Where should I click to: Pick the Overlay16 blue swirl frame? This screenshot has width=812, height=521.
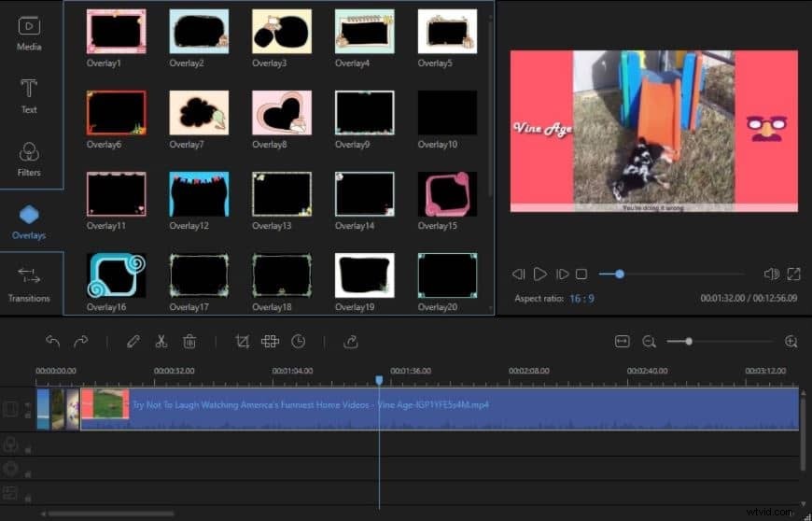click(x=116, y=275)
